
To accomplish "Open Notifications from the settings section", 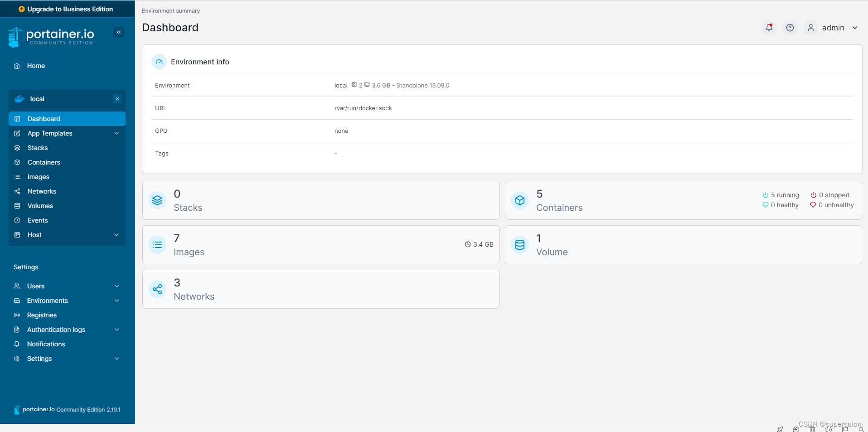I will click(x=17, y=344).
